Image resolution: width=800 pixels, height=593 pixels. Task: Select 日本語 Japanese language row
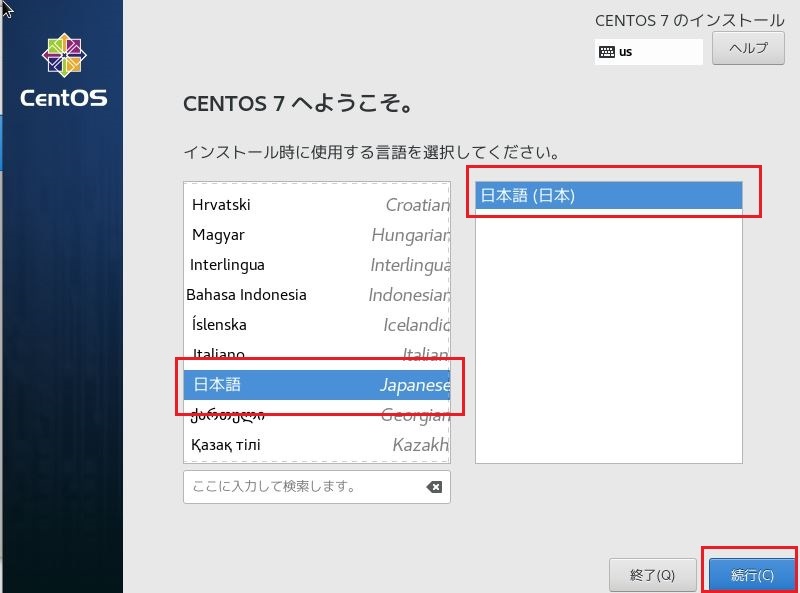(x=317, y=385)
